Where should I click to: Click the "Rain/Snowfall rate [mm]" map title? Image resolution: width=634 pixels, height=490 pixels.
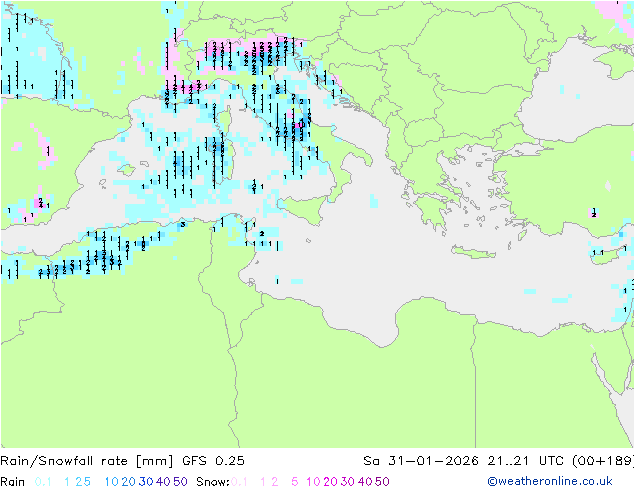pyautogui.click(x=87, y=461)
